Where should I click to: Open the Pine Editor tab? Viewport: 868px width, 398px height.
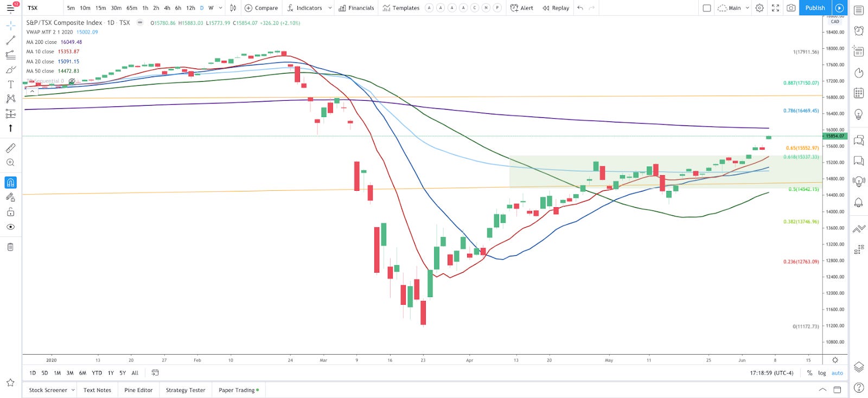(x=138, y=390)
